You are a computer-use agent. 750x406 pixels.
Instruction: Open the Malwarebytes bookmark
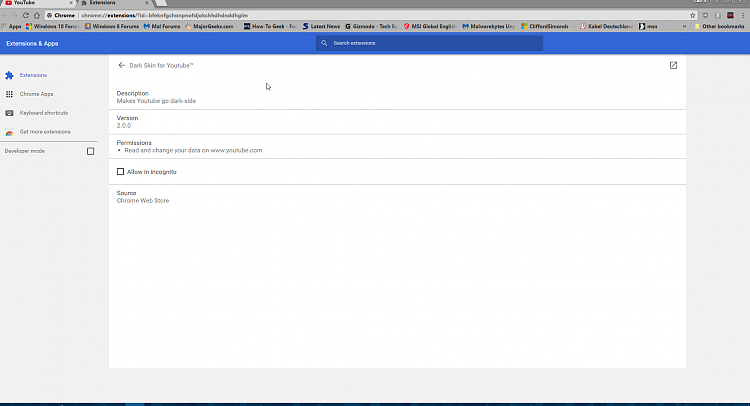point(488,26)
